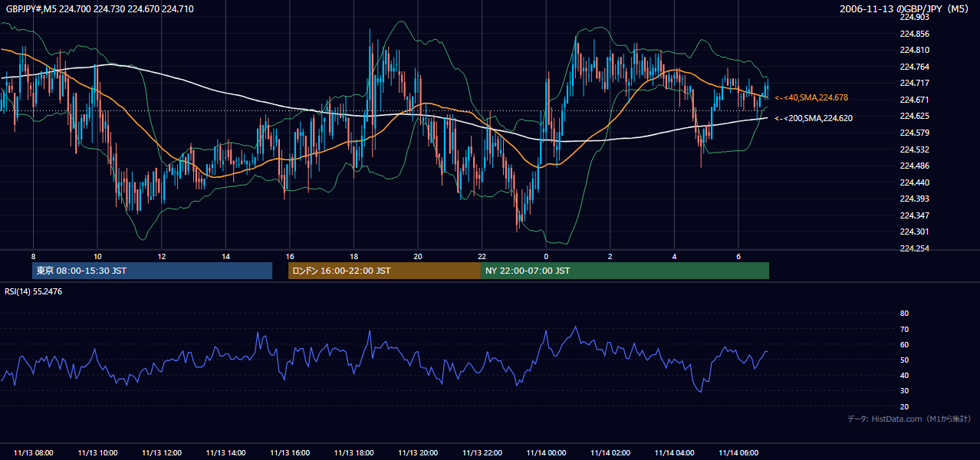Click hour 8 on the chart hour axis
The width and height of the screenshot is (980, 460).
[x=34, y=256]
